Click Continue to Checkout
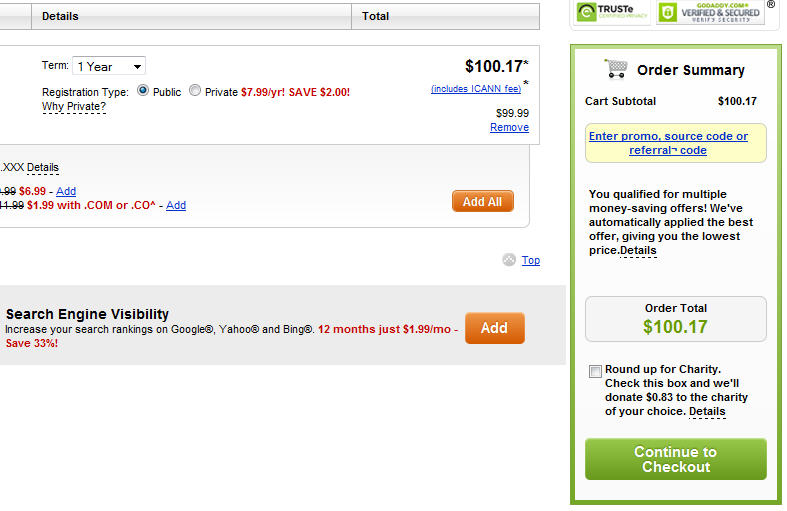The image size is (787, 511). [x=676, y=459]
